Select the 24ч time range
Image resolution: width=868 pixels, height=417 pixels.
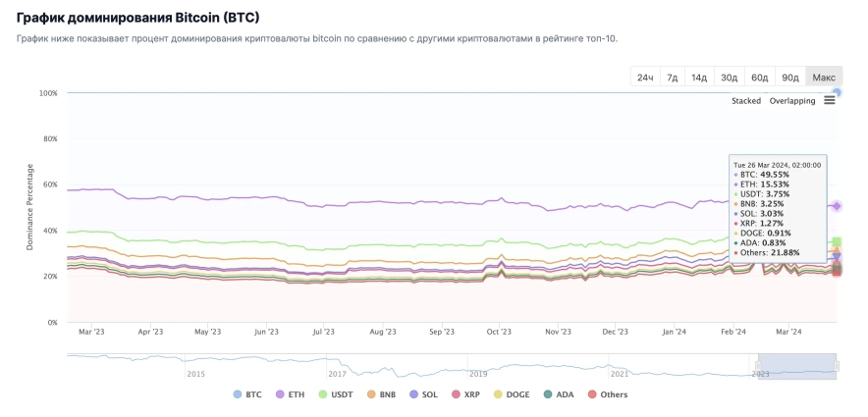pos(645,78)
